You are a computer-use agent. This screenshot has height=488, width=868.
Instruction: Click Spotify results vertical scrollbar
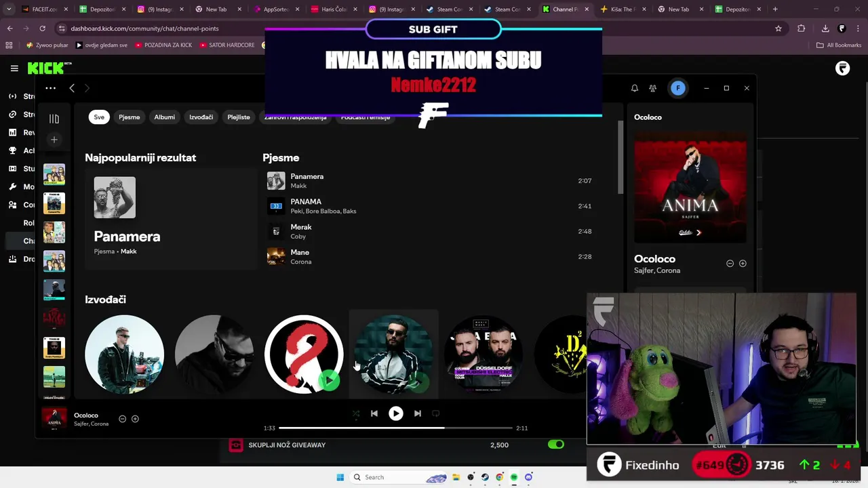pyautogui.click(x=620, y=157)
